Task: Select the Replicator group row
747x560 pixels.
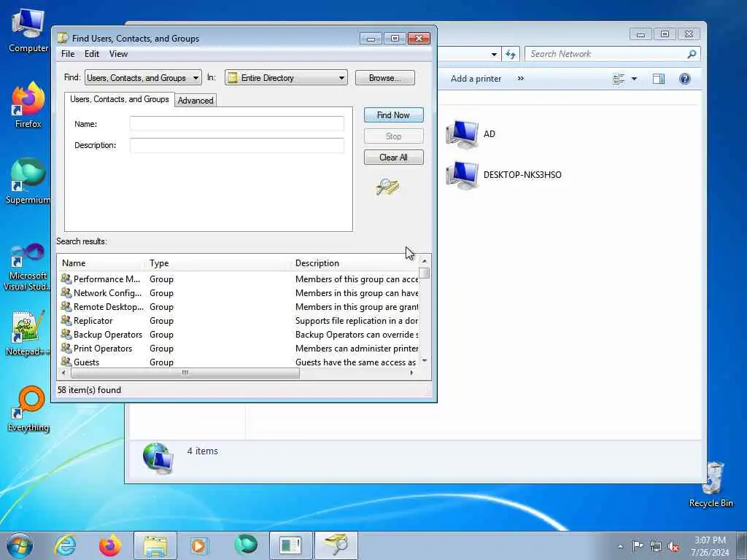Action: 238,321
